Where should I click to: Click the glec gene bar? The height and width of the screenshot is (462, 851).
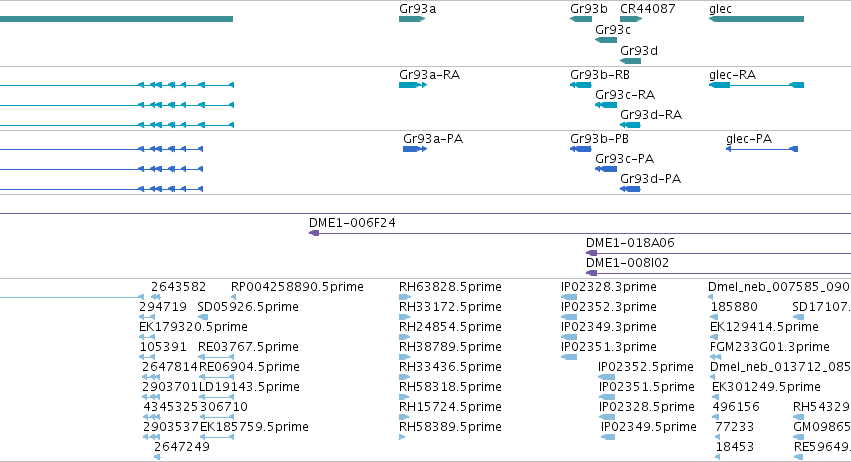point(756,19)
